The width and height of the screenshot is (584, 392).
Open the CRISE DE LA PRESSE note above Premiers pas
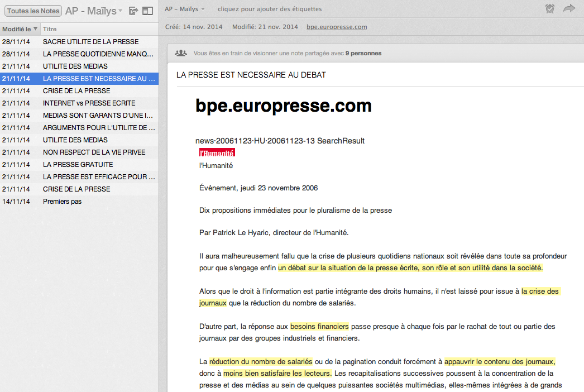pos(79,189)
